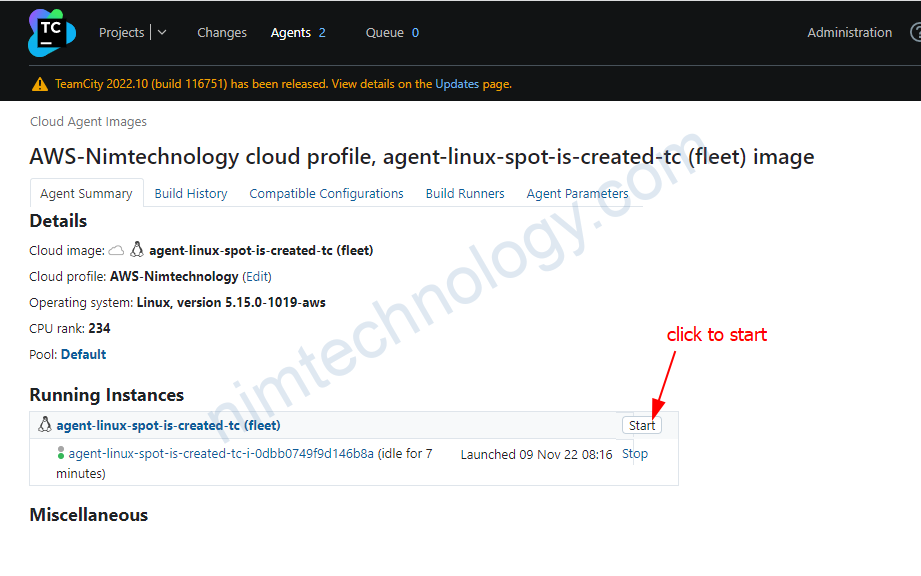Click the Launched 09 Nov 22 08:16 text
The image size is (921, 576).
536,454
